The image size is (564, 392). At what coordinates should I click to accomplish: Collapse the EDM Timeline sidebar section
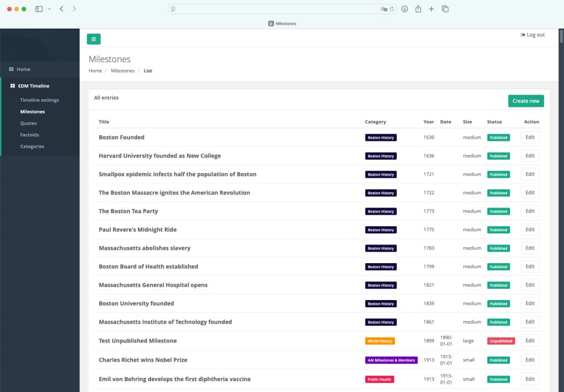(x=33, y=86)
